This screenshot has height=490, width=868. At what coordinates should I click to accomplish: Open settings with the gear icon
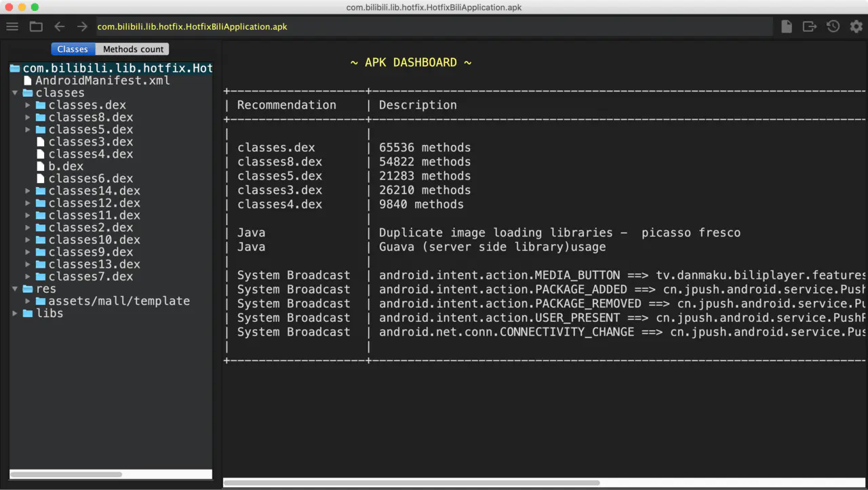pyautogui.click(x=856, y=26)
